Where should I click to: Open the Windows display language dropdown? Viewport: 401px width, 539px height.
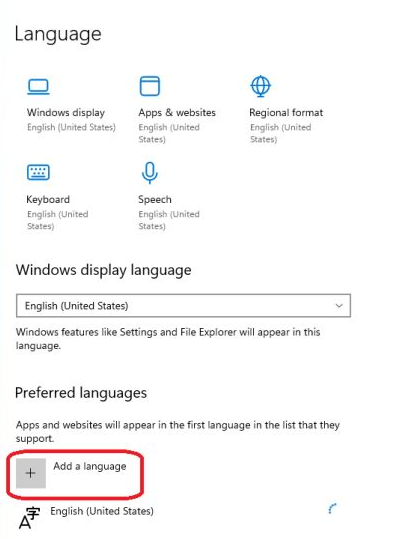pos(183,305)
